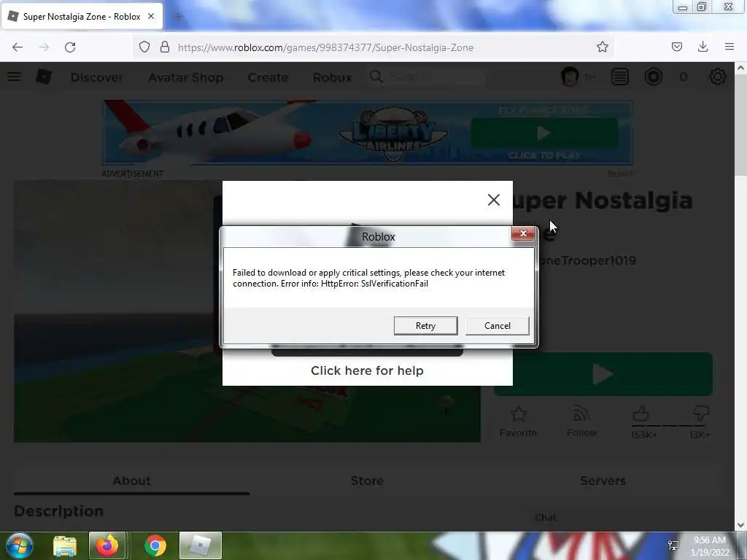
Task: Open the Save to Pocket icon
Action: [676, 47]
